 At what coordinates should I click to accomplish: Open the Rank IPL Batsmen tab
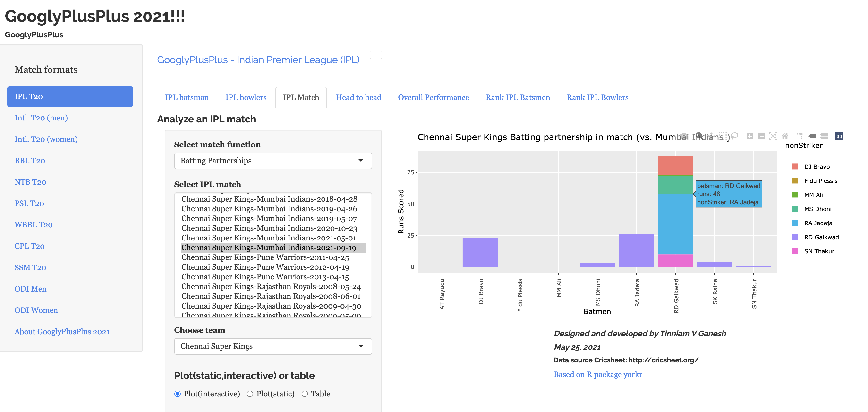518,98
